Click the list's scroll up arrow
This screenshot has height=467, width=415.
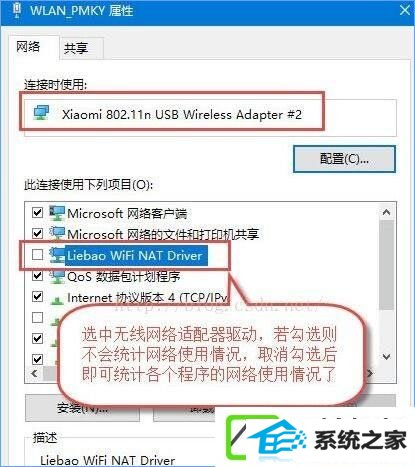click(387, 212)
